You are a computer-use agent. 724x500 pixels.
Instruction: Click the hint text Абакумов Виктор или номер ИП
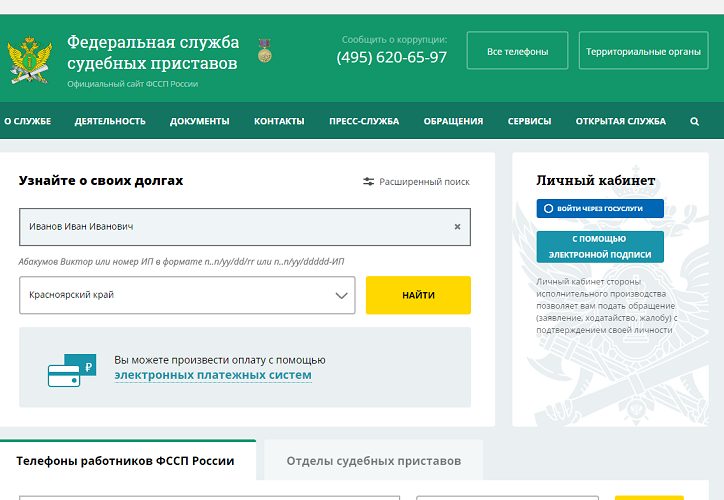coord(181,262)
